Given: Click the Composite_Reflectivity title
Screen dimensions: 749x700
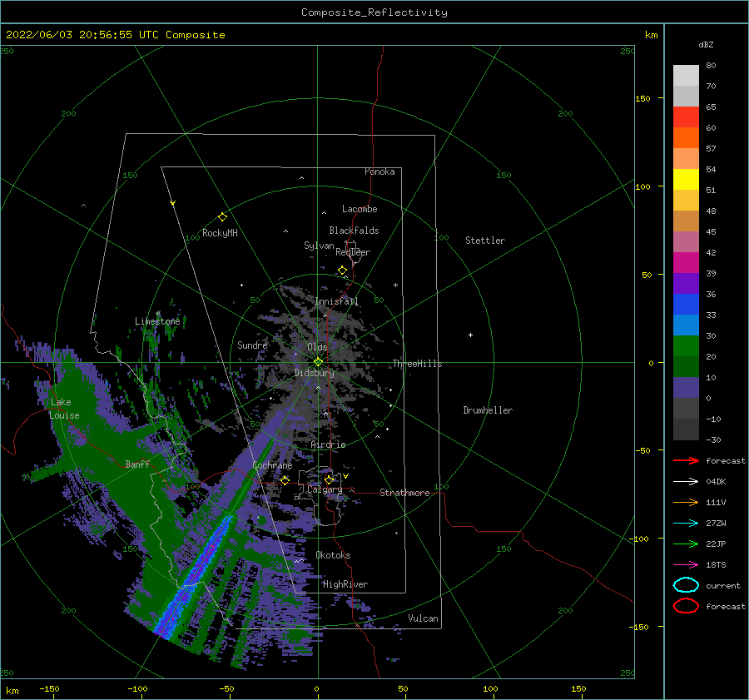Looking at the screenshot, I should tap(374, 12).
